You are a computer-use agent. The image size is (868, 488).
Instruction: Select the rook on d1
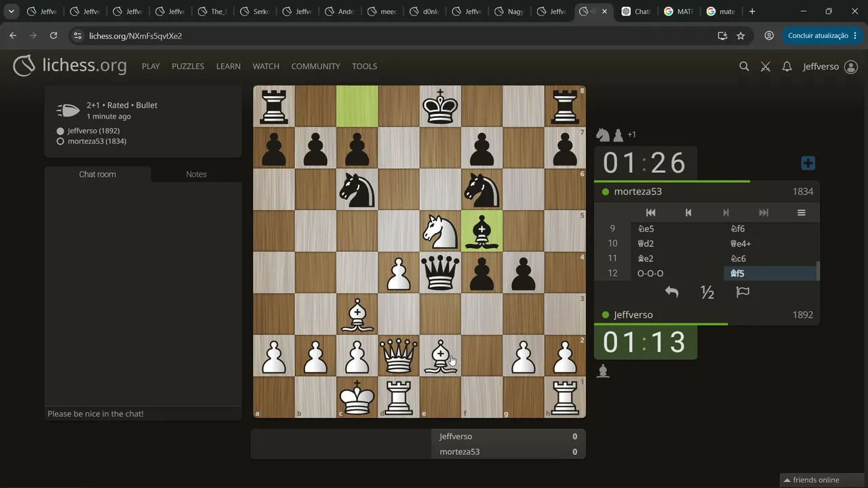pos(399,397)
